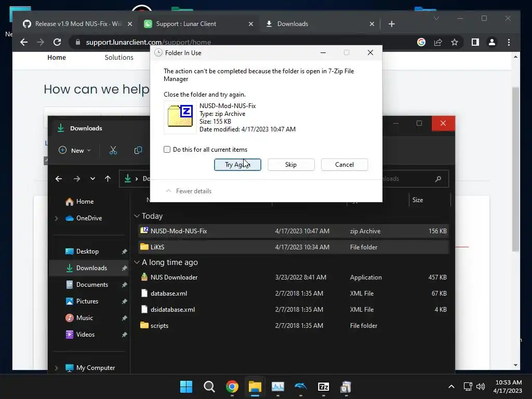Screen dimensions: 532x399
Task: Show hidden tray icons
Action: tap(451, 387)
